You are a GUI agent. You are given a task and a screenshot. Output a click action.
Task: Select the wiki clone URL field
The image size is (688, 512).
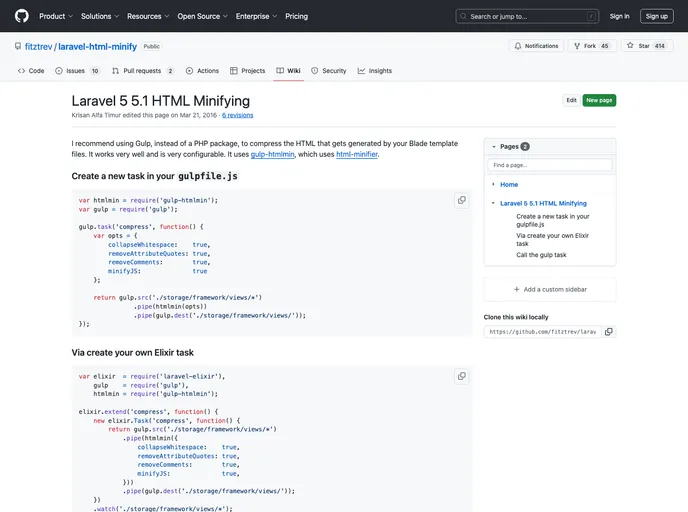coord(542,332)
